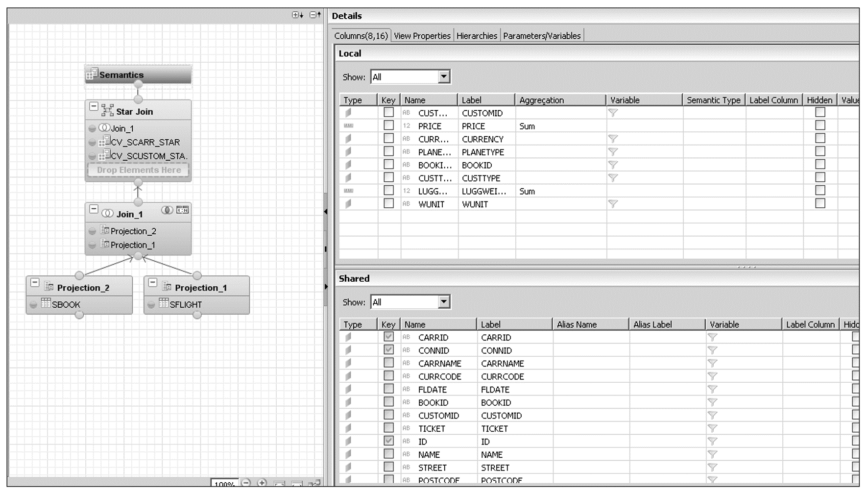Collapse the Star Join node
868x495 pixels.
94,106
